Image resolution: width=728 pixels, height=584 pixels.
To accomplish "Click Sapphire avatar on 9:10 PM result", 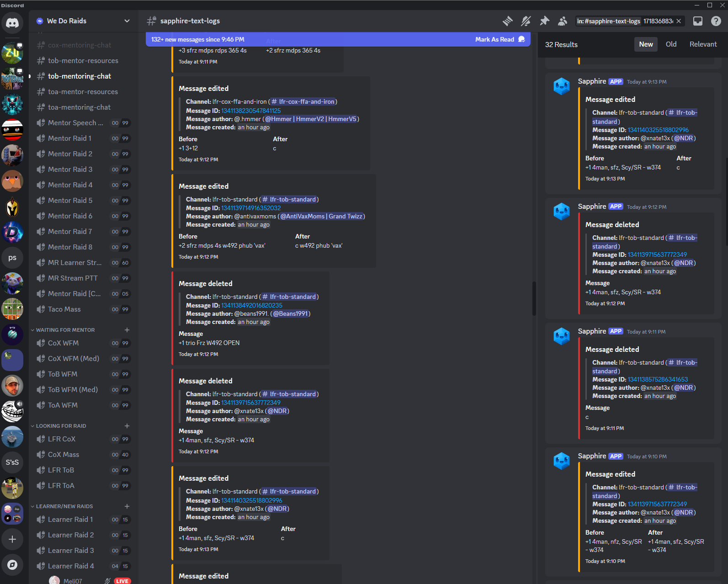I will [x=562, y=461].
